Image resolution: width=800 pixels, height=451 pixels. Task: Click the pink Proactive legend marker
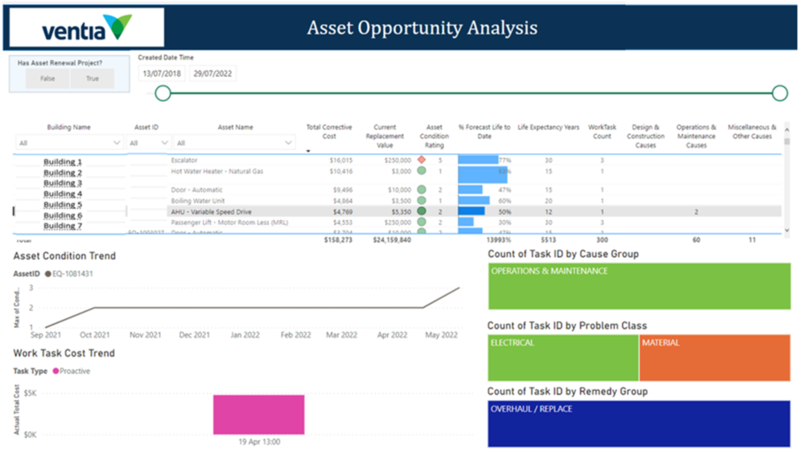[x=56, y=370]
